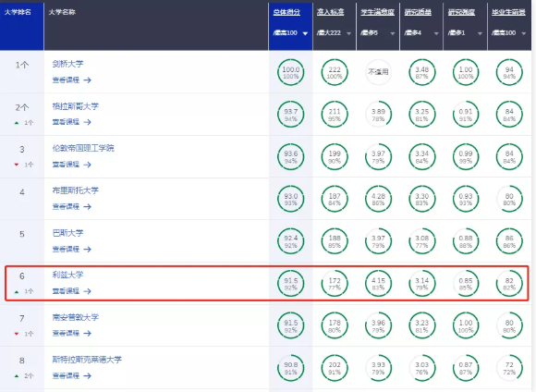Click research intensity 0.85 for 利兹大学

point(466,283)
